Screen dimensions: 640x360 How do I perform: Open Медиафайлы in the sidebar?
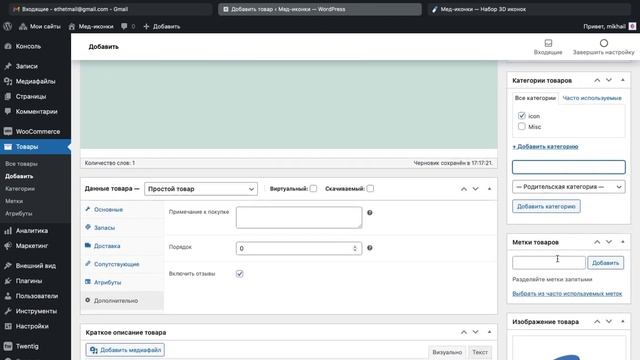coord(36,81)
